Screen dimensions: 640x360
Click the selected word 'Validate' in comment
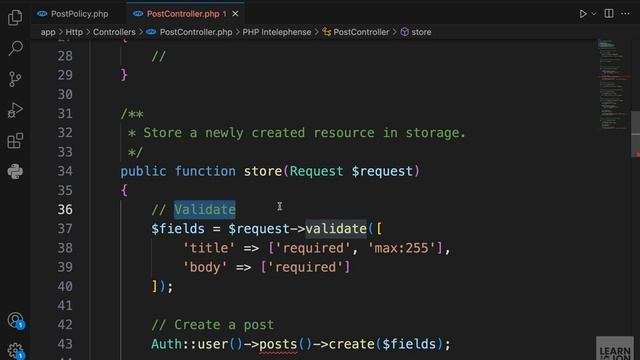pos(205,209)
